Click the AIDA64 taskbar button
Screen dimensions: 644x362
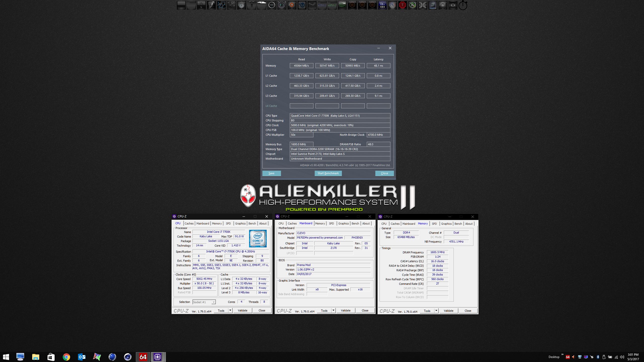pos(143,357)
